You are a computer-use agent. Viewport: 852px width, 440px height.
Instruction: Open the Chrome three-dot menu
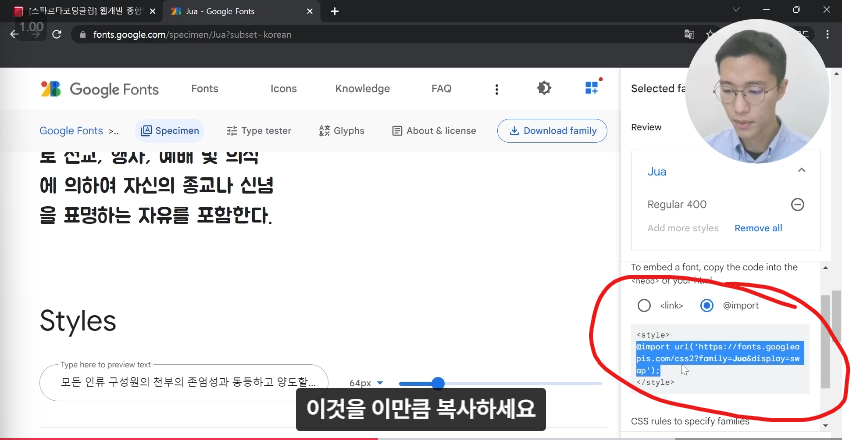click(828, 34)
